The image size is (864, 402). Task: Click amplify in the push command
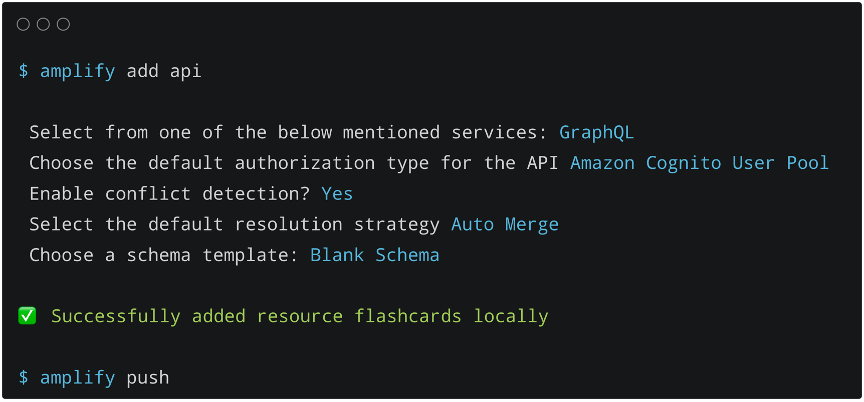[x=77, y=377]
